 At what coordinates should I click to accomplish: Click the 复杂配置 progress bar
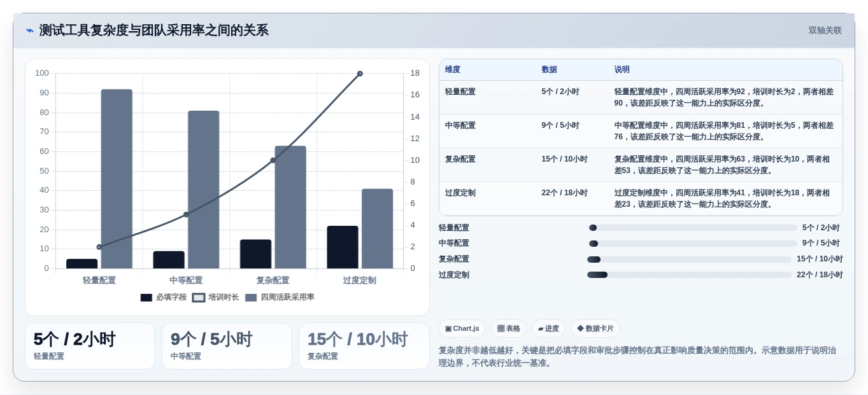pyautogui.click(x=689, y=260)
